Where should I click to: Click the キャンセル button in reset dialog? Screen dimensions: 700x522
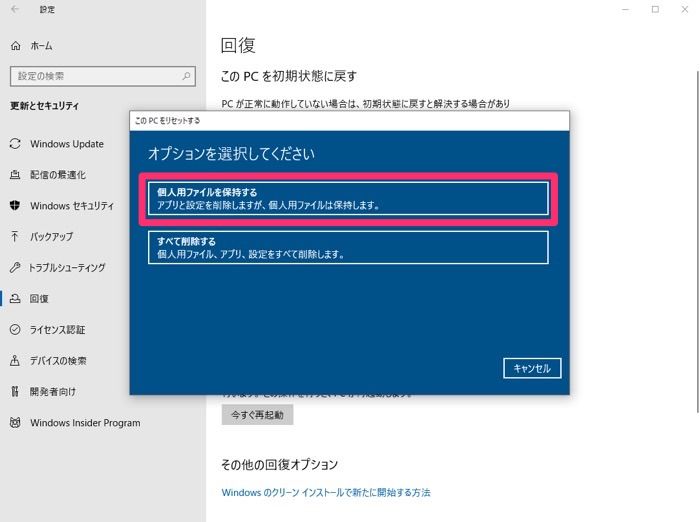click(x=532, y=368)
